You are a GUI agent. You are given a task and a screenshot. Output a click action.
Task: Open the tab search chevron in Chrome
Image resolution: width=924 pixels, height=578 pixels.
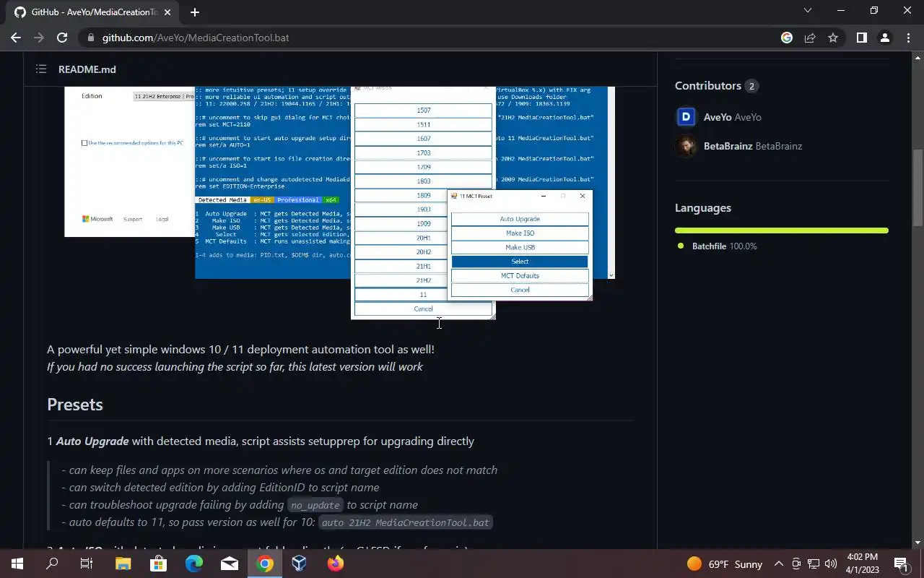808,11
